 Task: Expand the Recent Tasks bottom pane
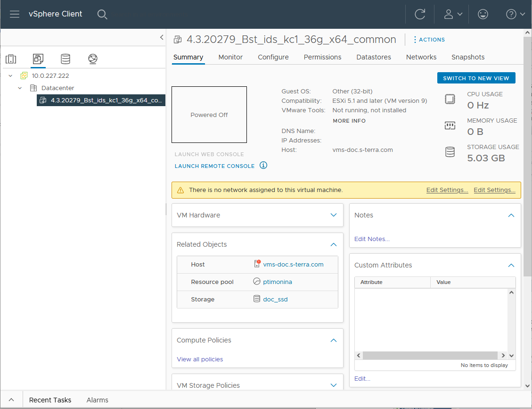tap(11, 400)
